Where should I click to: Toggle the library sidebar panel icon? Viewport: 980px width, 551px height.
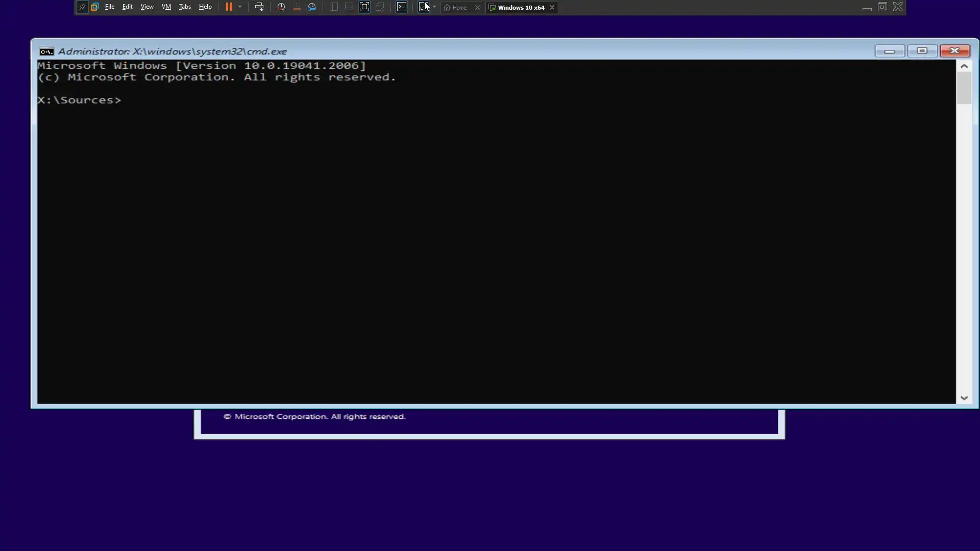tap(334, 7)
